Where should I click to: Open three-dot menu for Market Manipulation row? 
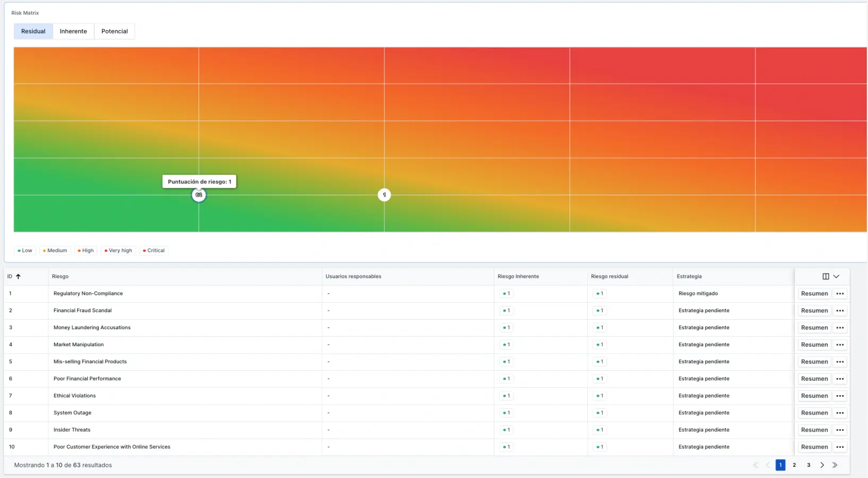[x=840, y=345]
